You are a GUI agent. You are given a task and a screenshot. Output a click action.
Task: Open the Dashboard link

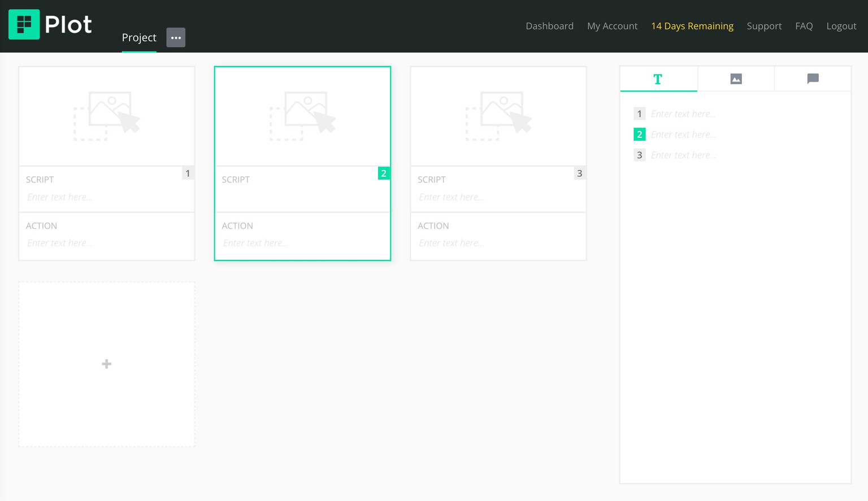tap(549, 26)
